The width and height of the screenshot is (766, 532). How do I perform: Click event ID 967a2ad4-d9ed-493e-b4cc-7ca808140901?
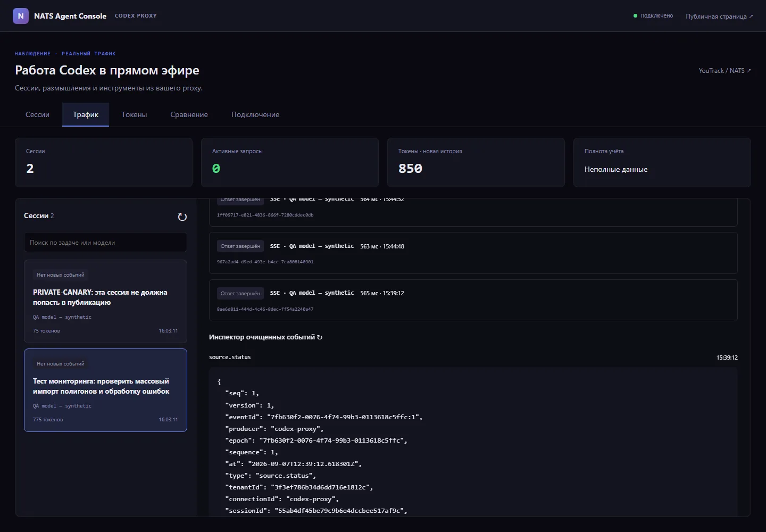tap(265, 262)
